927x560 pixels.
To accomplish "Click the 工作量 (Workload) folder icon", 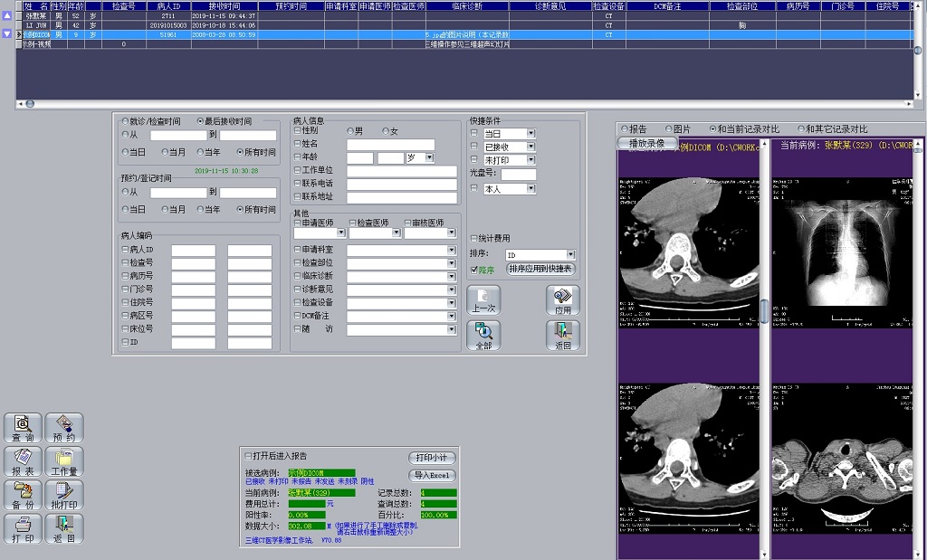I will 63,462.
